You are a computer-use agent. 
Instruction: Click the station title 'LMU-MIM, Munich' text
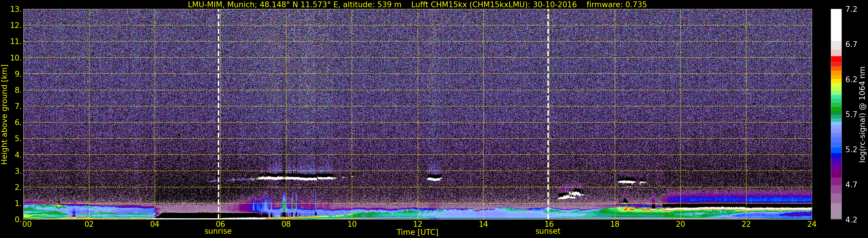coord(223,4)
